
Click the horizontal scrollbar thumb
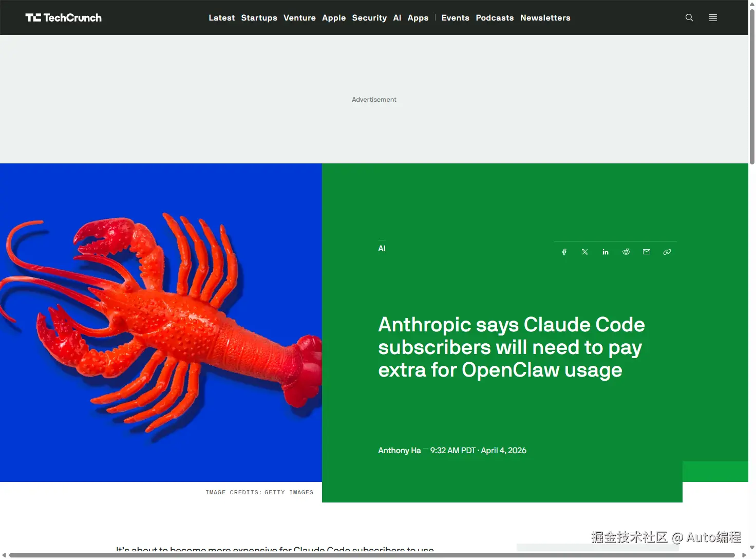click(x=372, y=555)
